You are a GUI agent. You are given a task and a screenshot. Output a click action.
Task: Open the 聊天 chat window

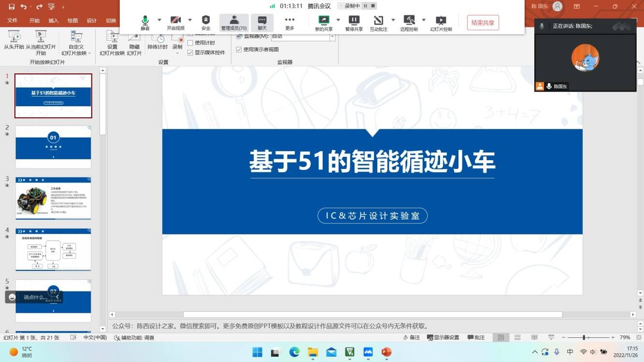[x=262, y=22]
